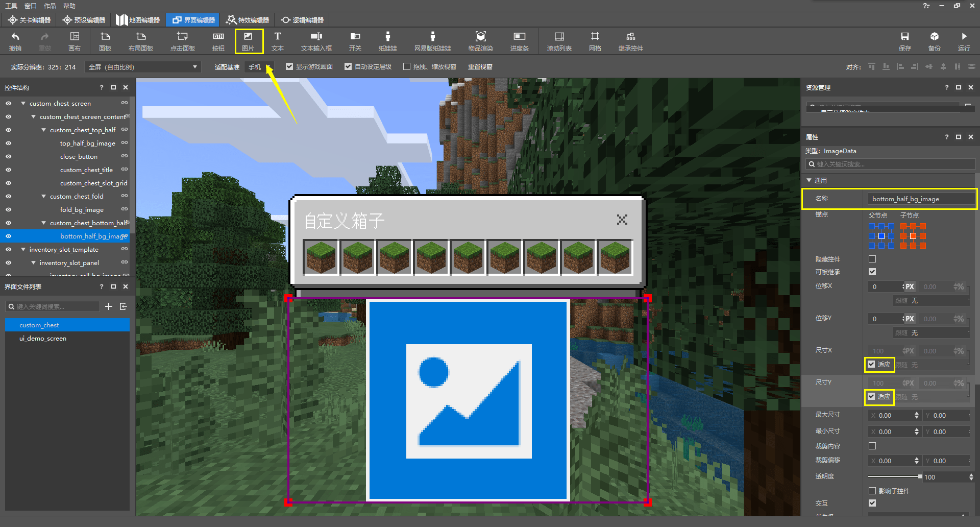The width and height of the screenshot is (980, 527).
Task: Toggle 可被继承 checkbox
Action: [872, 272]
